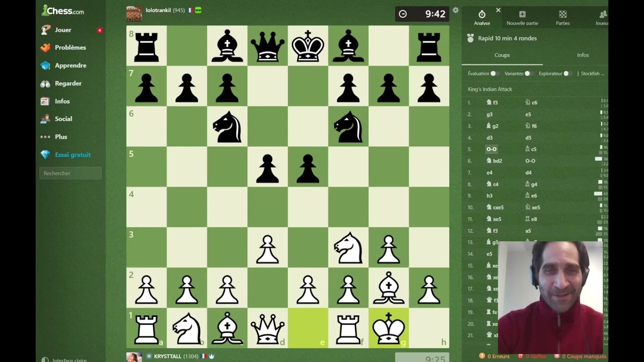Click player name lolotrankil
The width and height of the screenshot is (644, 362).
point(158,10)
